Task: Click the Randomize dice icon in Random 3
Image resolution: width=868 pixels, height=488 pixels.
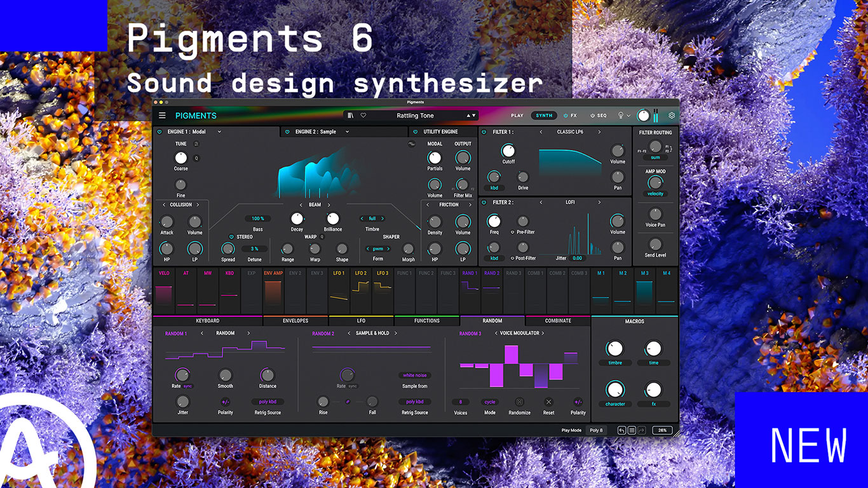Action: pyautogui.click(x=519, y=402)
